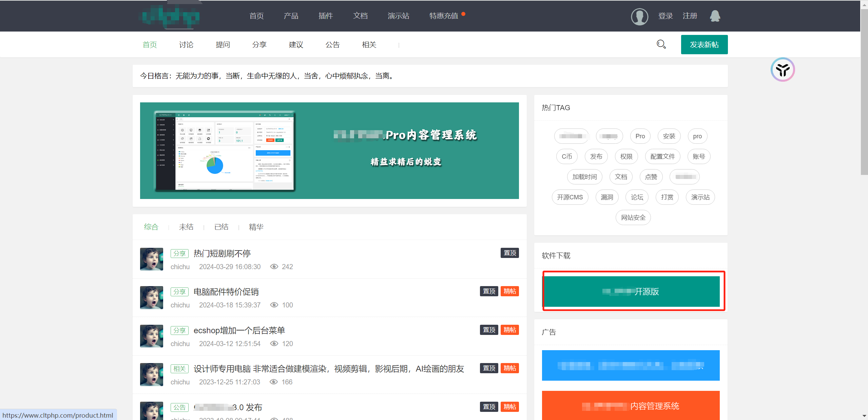Click the search magnifier icon

(x=661, y=44)
